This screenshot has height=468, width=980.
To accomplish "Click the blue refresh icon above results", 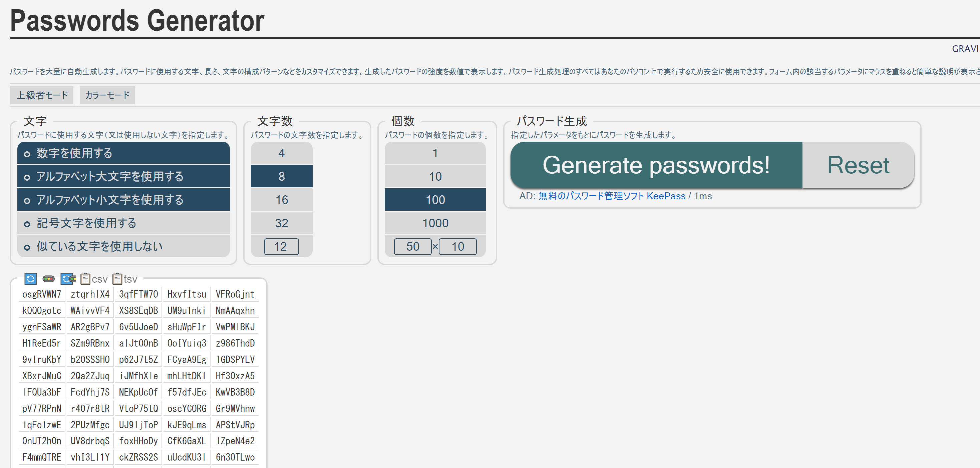I will click(x=30, y=279).
